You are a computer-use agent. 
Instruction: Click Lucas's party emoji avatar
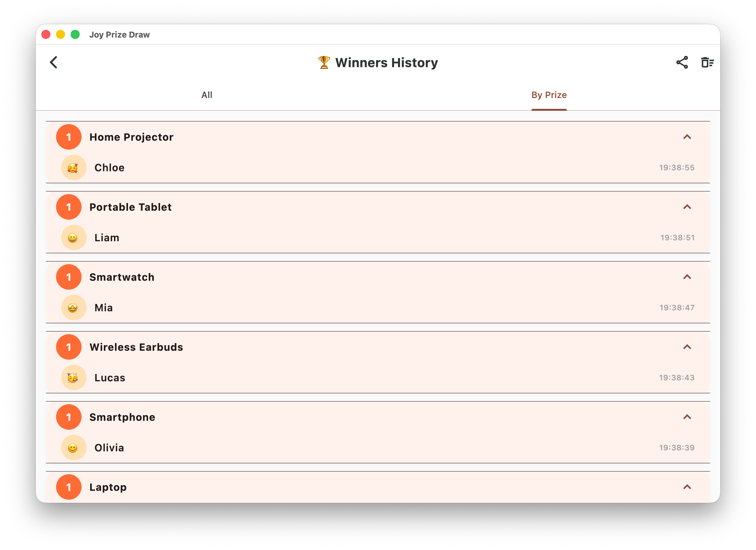click(74, 377)
